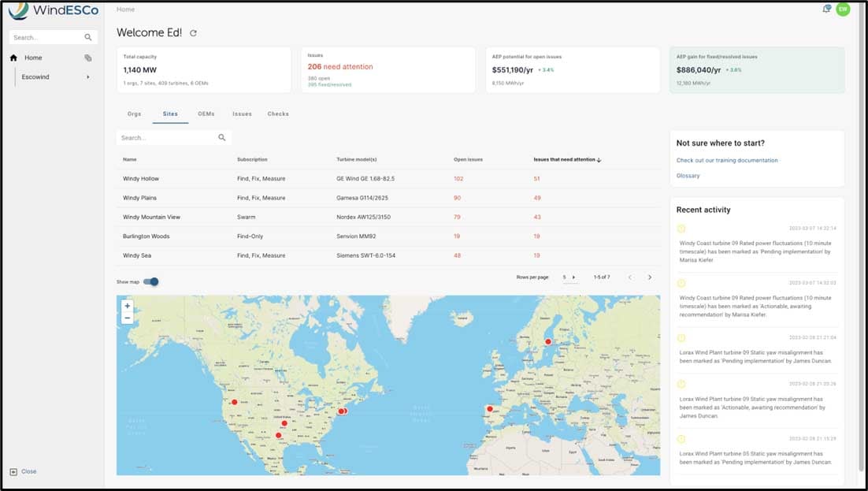Click the sites table search field
This screenshot has height=491, width=868.
[x=165, y=138]
